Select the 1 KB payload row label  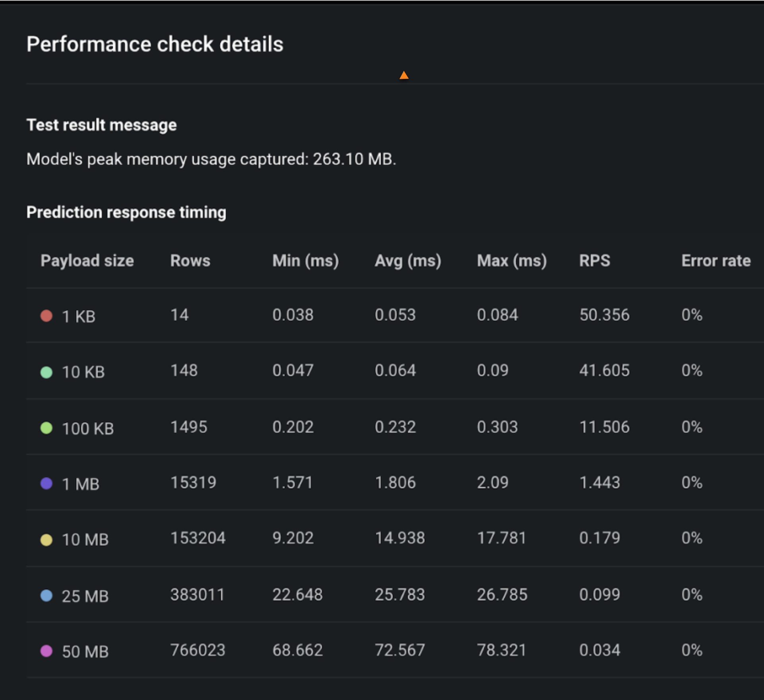(x=79, y=317)
